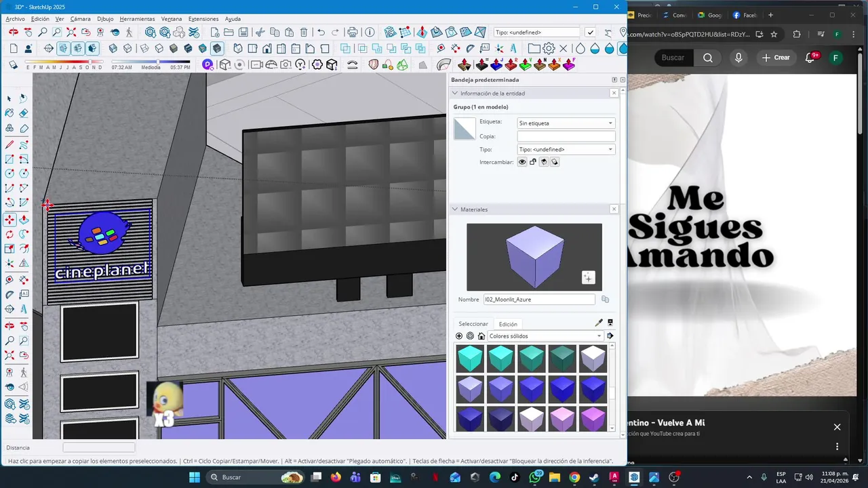Open the materials details arrow menu
The width and height of the screenshot is (868, 488).
[610, 336]
